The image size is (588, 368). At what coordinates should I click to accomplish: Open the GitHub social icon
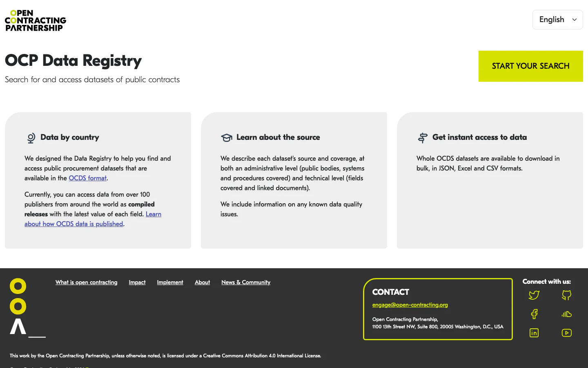(x=567, y=295)
